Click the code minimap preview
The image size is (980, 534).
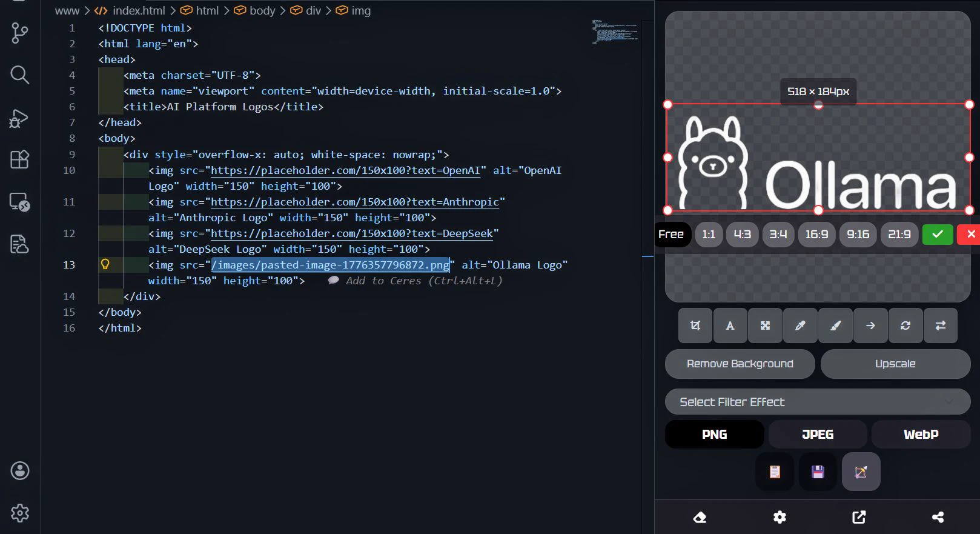[x=615, y=32]
